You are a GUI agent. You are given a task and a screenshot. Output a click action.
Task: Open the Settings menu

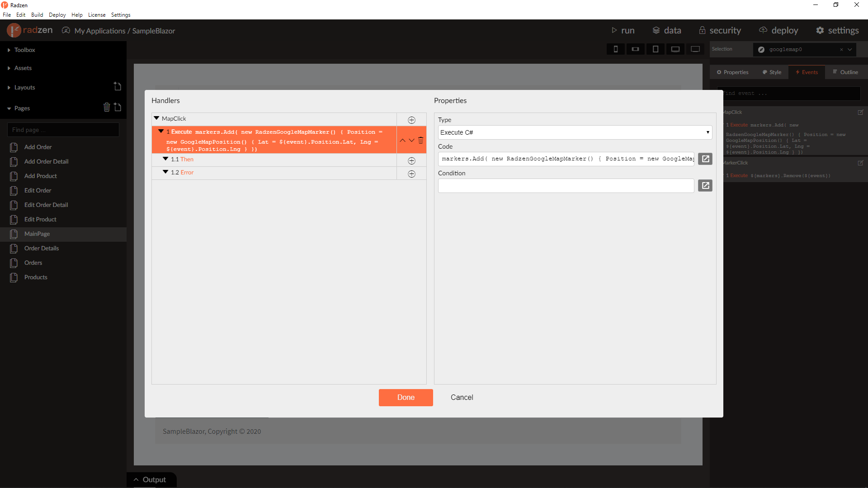click(121, 15)
